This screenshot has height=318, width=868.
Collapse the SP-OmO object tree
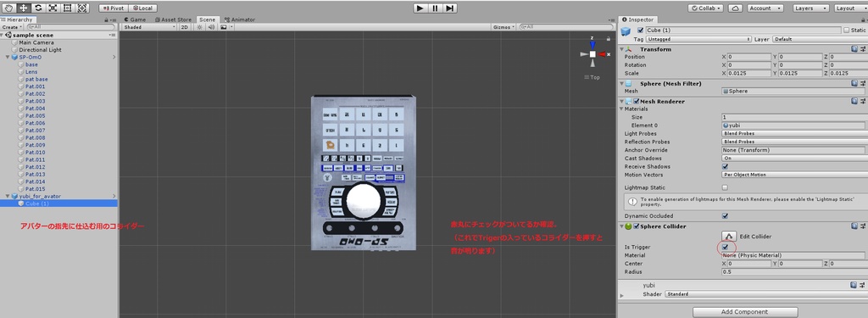tap(7, 57)
